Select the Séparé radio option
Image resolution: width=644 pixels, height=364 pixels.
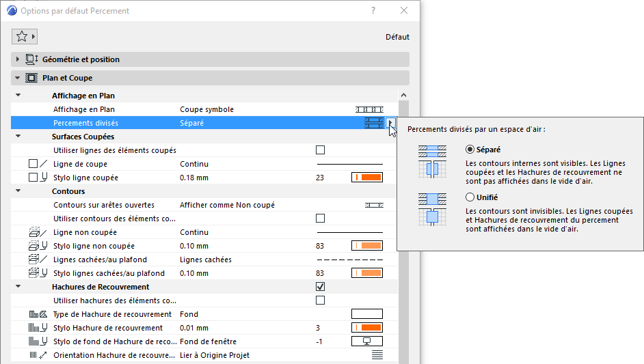[470, 150]
